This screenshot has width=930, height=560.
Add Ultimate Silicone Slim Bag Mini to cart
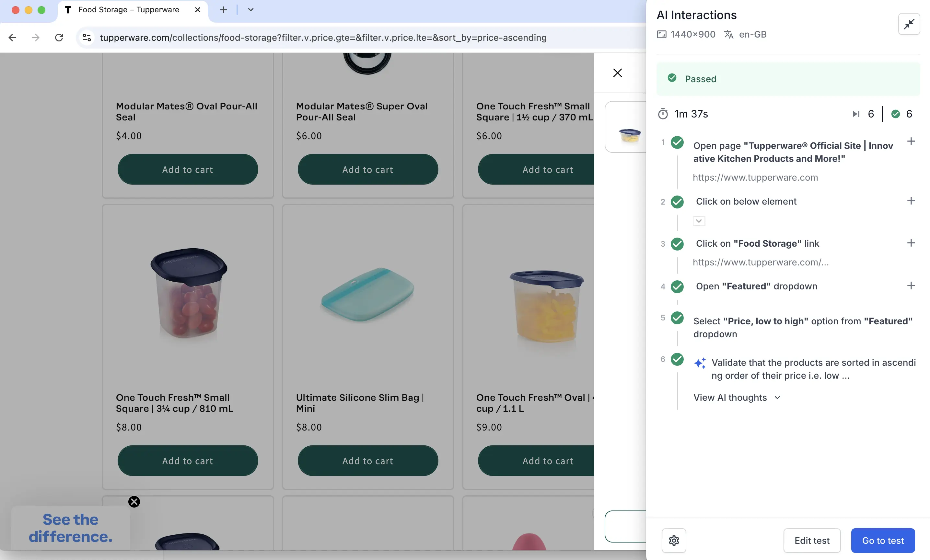click(x=367, y=460)
